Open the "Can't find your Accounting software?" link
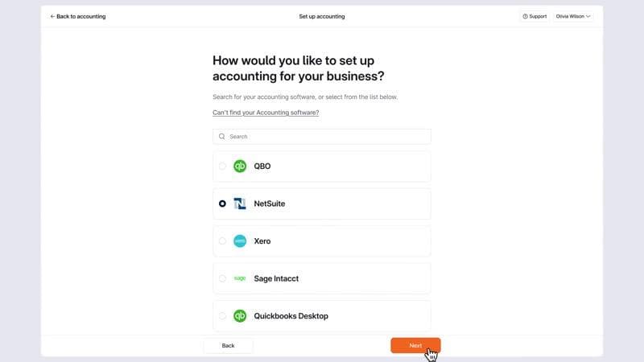This screenshot has width=644, height=362. [266, 113]
